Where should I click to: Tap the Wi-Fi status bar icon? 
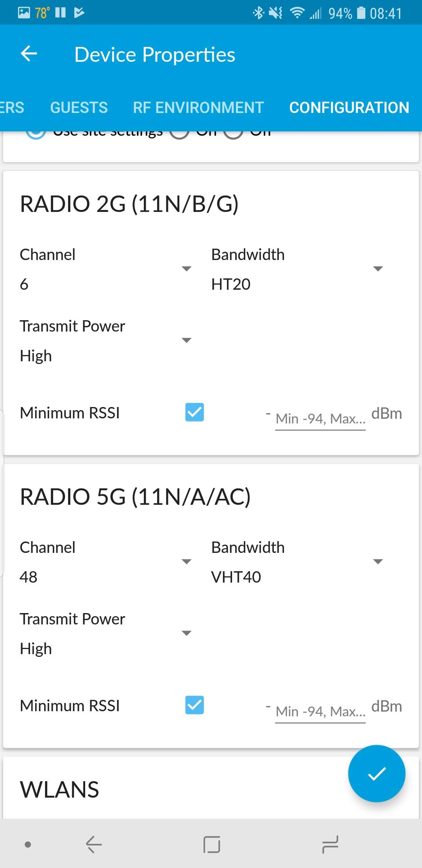(x=298, y=13)
